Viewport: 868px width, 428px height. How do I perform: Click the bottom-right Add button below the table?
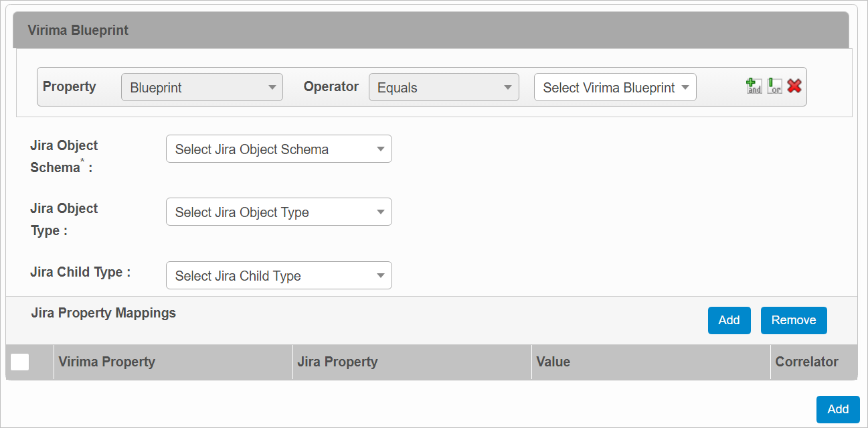(x=837, y=409)
